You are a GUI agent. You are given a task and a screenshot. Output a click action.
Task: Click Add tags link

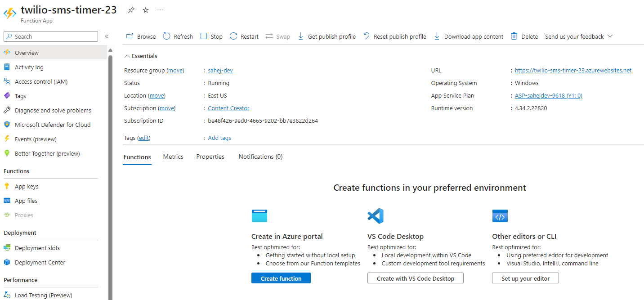219,138
